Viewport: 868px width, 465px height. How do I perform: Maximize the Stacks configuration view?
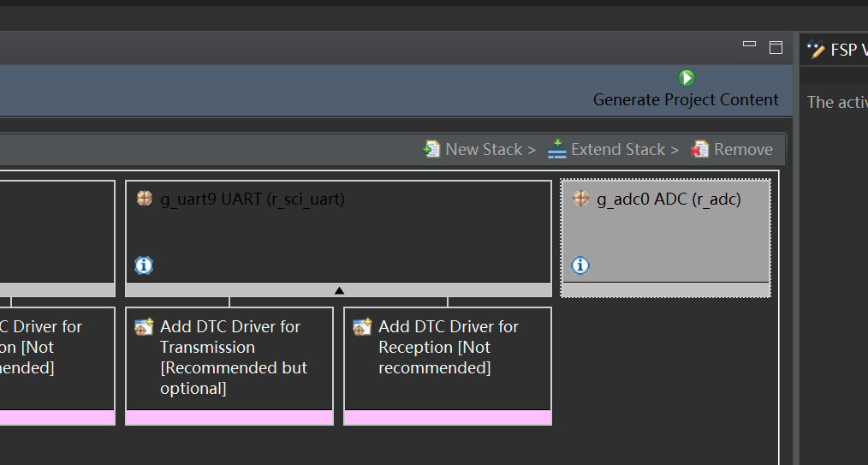coord(776,48)
